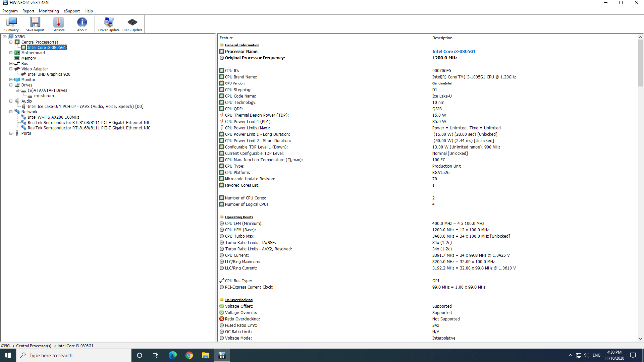Image resolution: width=644 pixels, height=362 pixels.
Task: Expand the Bus tree node
Action: pyautogui.click(x=11, y=64)
